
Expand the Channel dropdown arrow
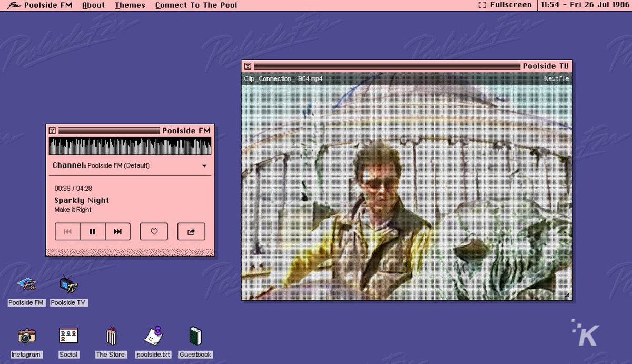(204, 166)
